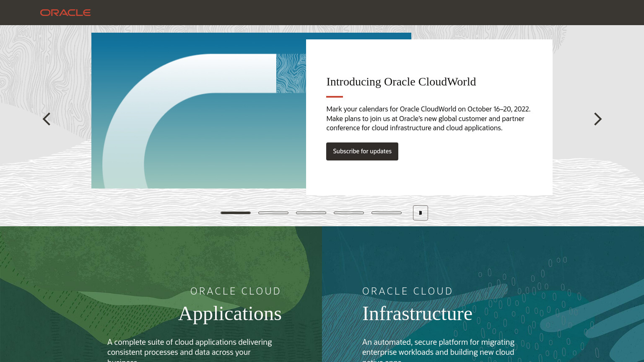This screenshot has width=644, height=362.
Task: Advance to next carousel slide arrow
Action: pyautogui.click(x=598, y=119)
